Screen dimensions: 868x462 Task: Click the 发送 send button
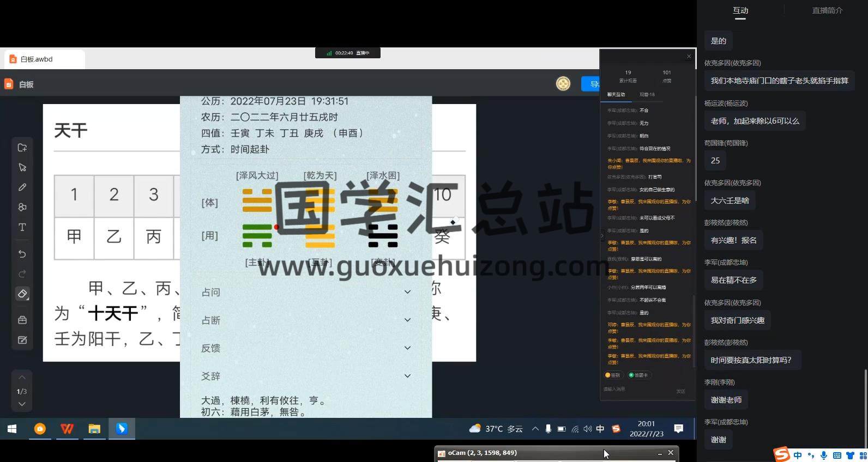[x=680, y=391]
